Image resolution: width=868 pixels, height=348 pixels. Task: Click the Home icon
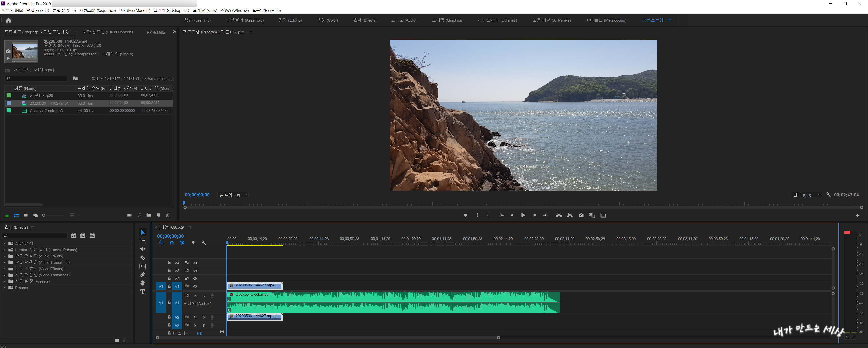[8, 20]
